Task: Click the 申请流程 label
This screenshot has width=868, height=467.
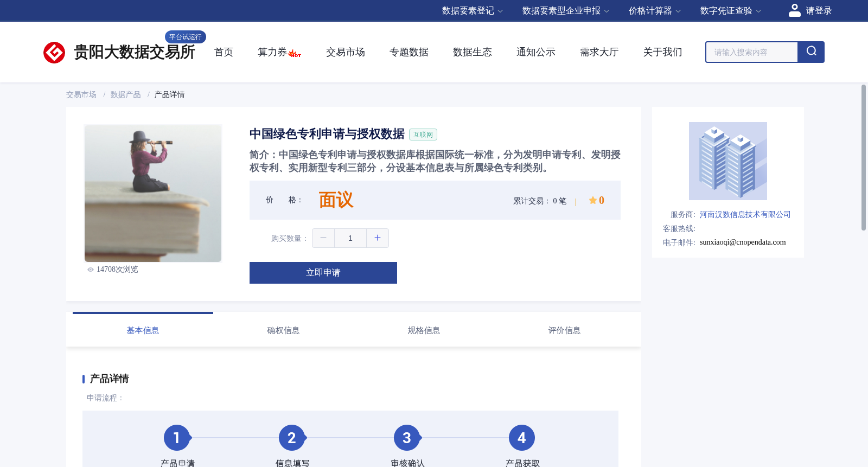Action: click(106, 398)
